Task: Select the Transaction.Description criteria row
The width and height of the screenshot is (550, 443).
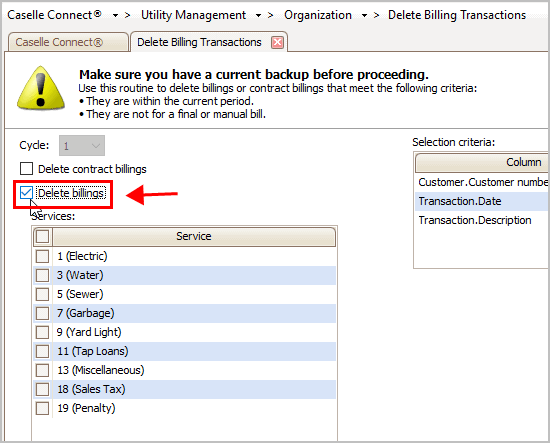Action: pos(482,220)
